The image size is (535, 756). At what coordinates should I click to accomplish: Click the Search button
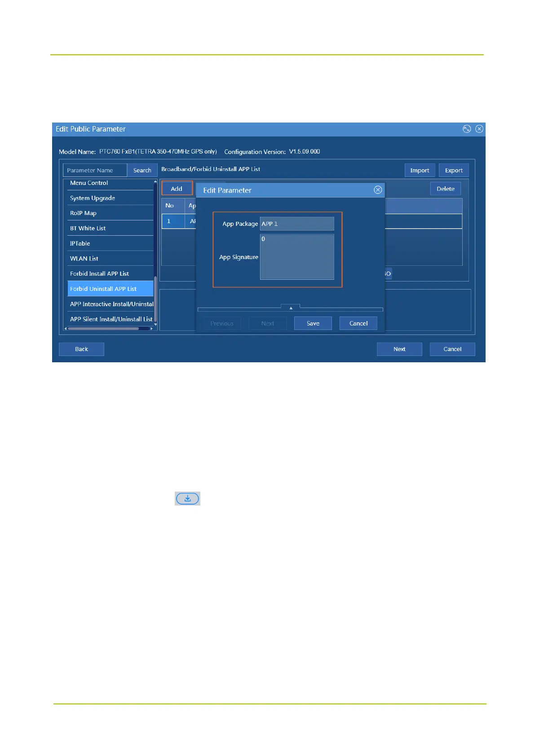pyautogui.click(x=142, y=170)
